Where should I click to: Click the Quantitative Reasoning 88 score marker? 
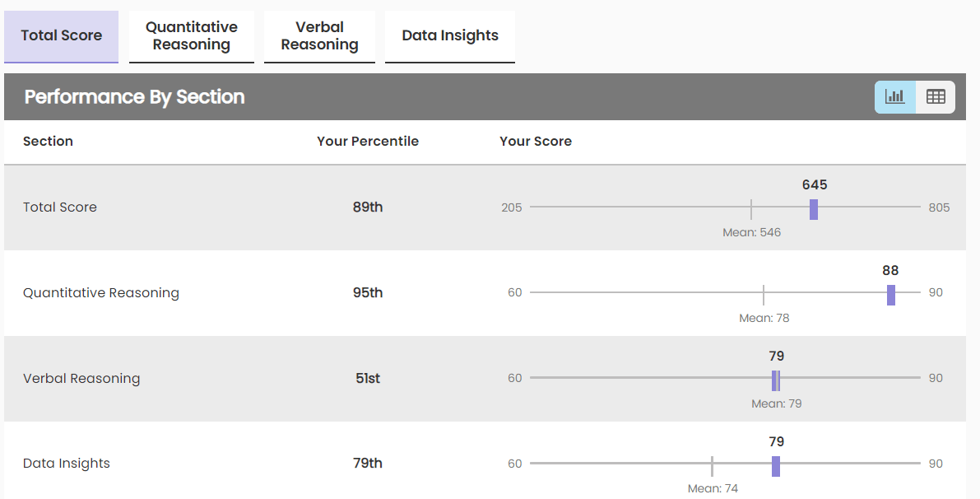(x=890, y=295)
